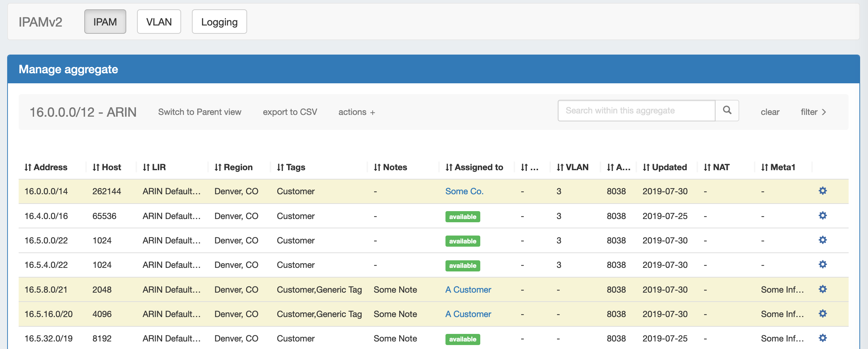This screenshot has height=349, width=868.
Task: Expand the actions + menu
Action: tap(357, 112)
